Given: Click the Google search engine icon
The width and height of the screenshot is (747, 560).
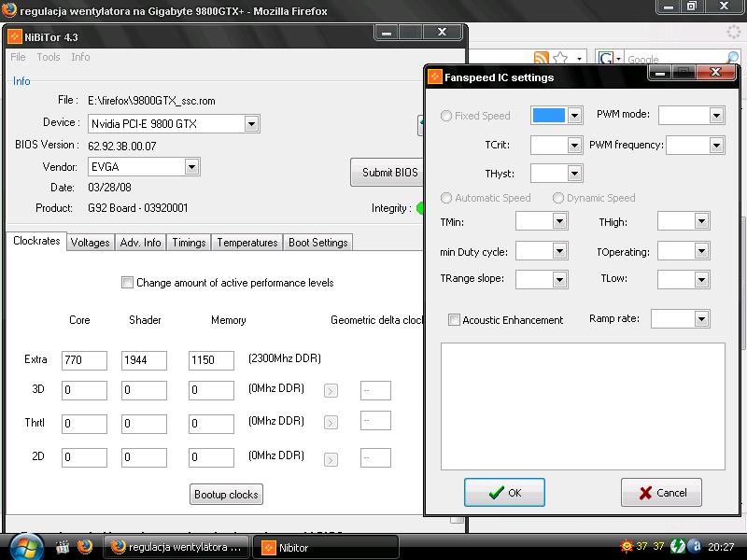Looking at the screenshot, I should pos(605,59).
